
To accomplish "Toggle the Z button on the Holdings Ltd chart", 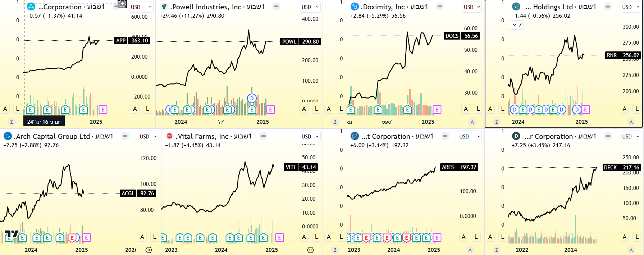I will (497, 122).
